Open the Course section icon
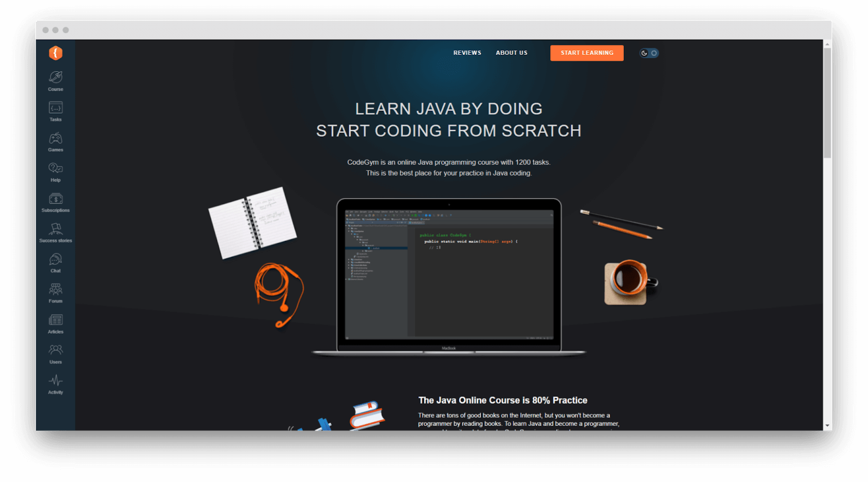Image resolution: width=868 pixels, height=482 pixels. tap(55, 77)
